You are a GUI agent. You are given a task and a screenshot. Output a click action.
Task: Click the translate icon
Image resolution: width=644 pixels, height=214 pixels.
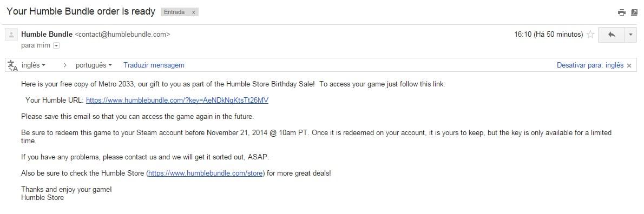(x=13, y=65)
